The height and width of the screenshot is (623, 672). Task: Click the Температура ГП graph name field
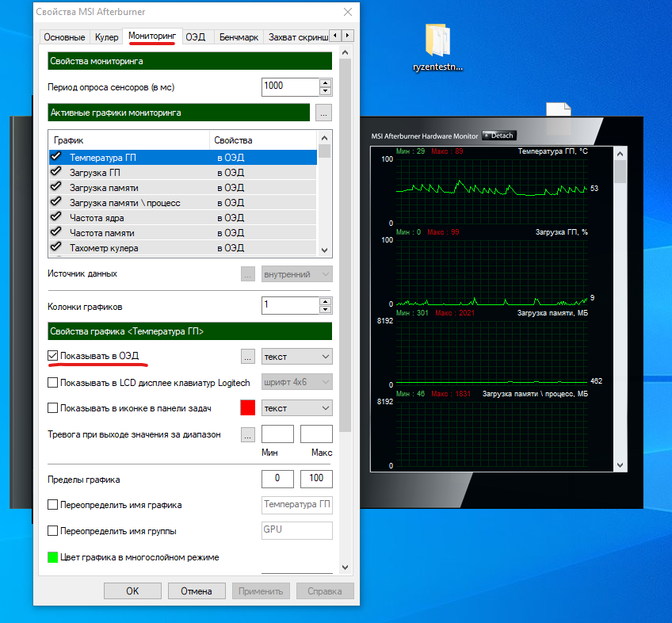tap(297, 505)
